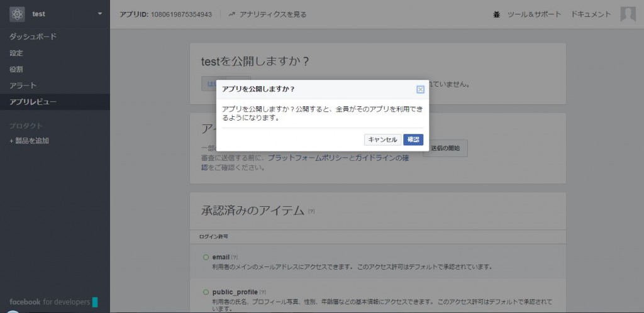This screenshot has width=644, height=313.
Task: Click the bug icon beside ツール＆サポート
Action: [497, 14]
